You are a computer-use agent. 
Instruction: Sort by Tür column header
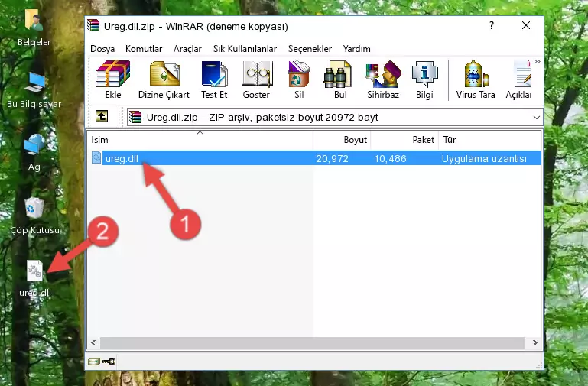click(x=490, y=140)
